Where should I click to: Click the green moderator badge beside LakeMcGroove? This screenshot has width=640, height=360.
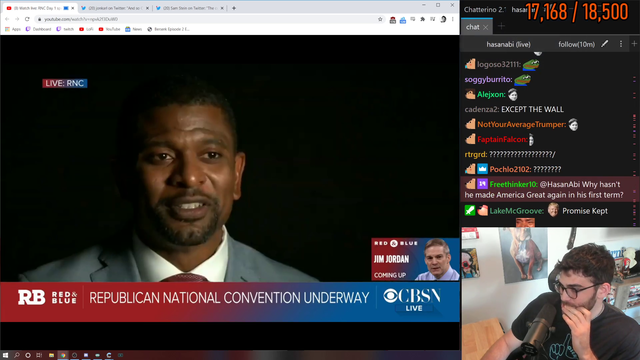[470, 211]
